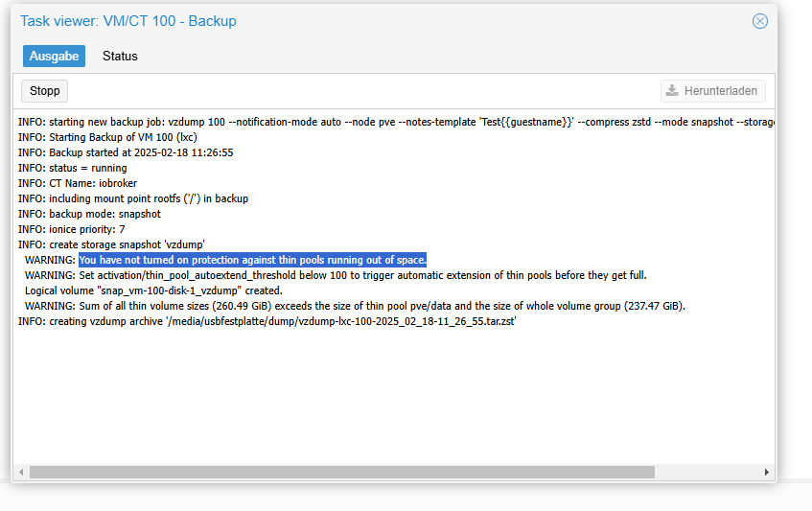This screenshot has height=511, width=812.
Task: Switch to the Ausgabe tab
Action: point(54,56)
